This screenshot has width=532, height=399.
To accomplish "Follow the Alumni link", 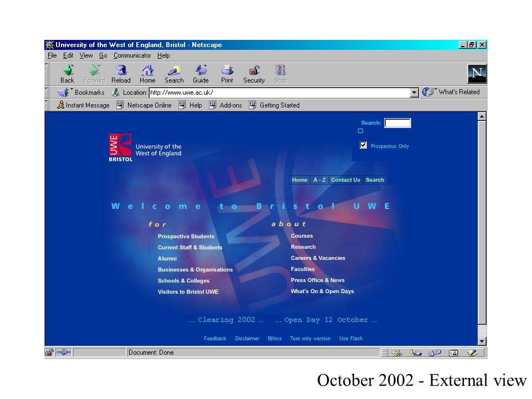I will click(x=167, y=259).
